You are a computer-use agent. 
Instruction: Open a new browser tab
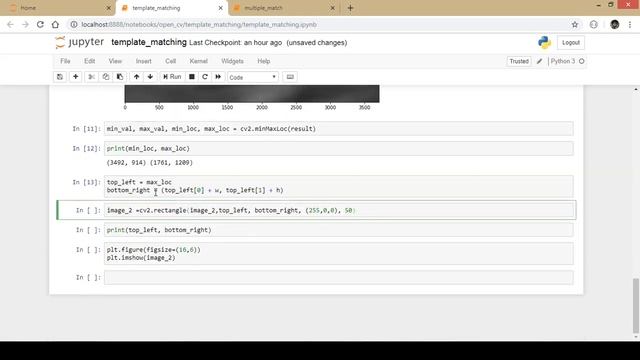(x=350, y=8)
